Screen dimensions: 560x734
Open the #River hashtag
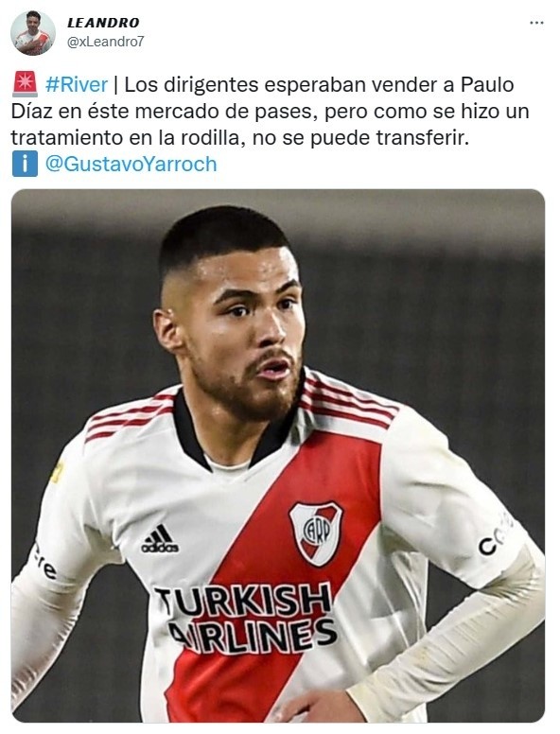(x=77, y=85)
